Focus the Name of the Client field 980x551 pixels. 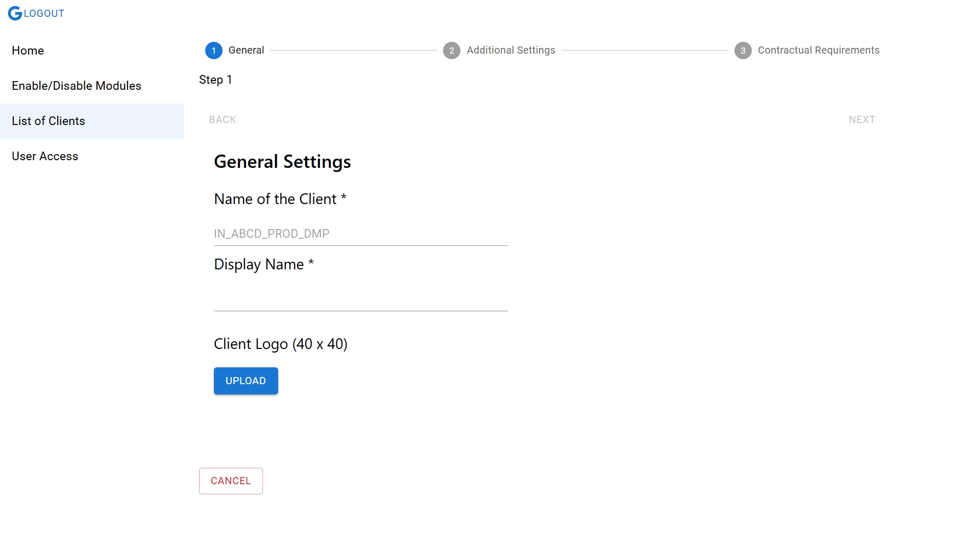pos(360,234)
